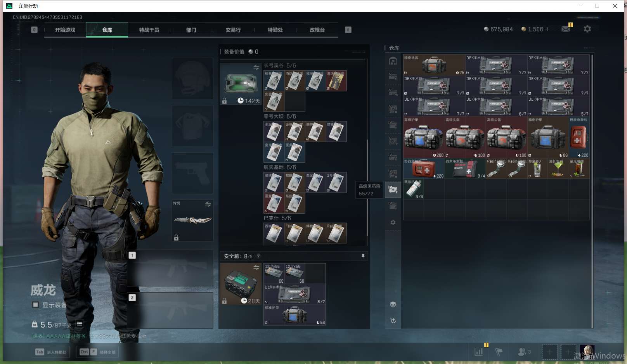Viewport: 627px width, 364px height.
Task: Click the auto-sort icon at sidebar bottom
Action: coord(393,321)
